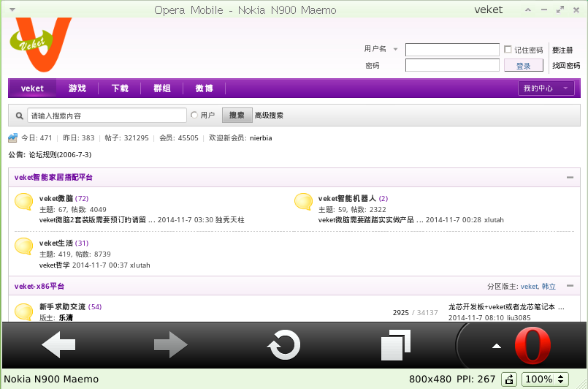
Task: Click the veket智能机器人 forum bubble icon
Action: tap(303, 202)
